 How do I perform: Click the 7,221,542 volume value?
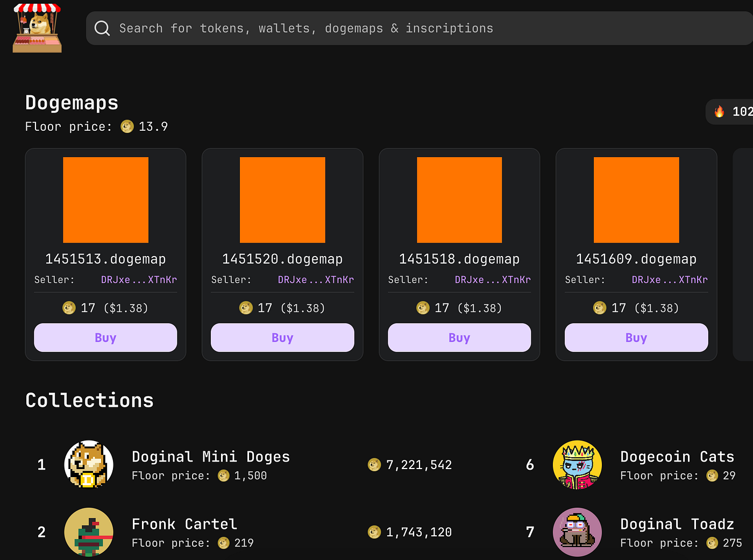[419, 465]
